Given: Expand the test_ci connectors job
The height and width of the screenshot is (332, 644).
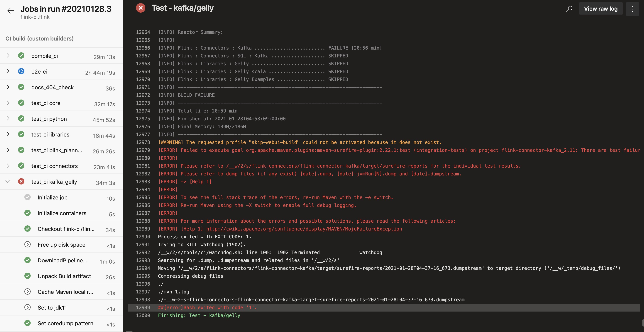Looking at the screenshot, I should [x=8, y=166].
